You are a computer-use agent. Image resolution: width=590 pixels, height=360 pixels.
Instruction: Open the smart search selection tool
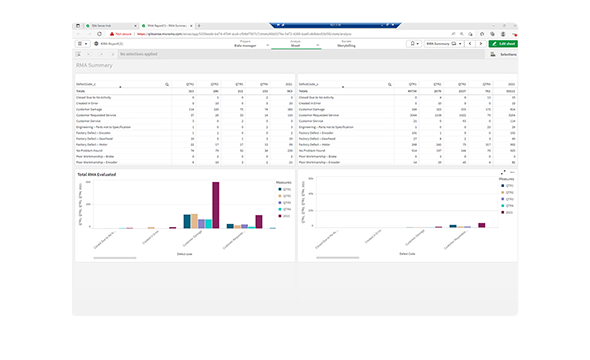click(x=78, y=54)
